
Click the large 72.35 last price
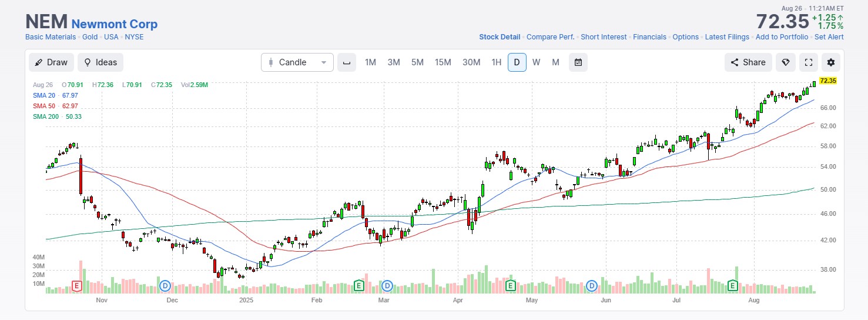(x=783, y=22)
